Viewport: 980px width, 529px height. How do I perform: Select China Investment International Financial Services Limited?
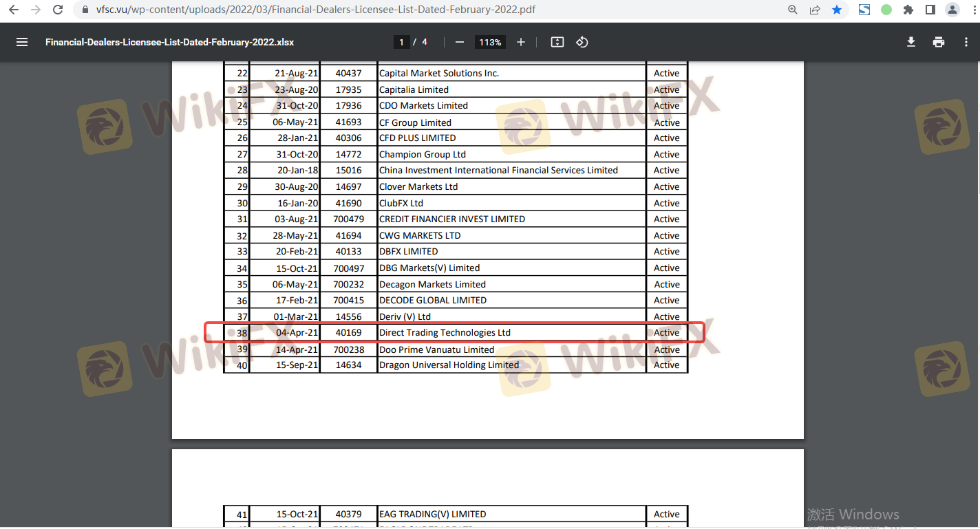498,171
